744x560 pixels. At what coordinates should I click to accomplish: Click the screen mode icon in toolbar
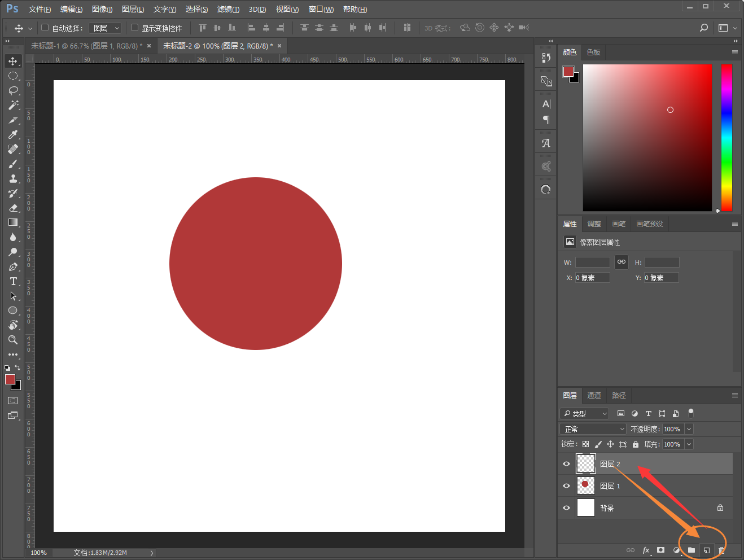(x=12, y=415)
